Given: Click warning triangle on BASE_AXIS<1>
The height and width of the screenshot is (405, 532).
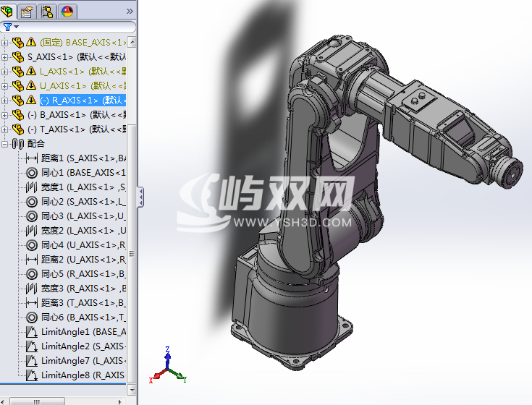Looking at the screenshot, I should point(31,42).
